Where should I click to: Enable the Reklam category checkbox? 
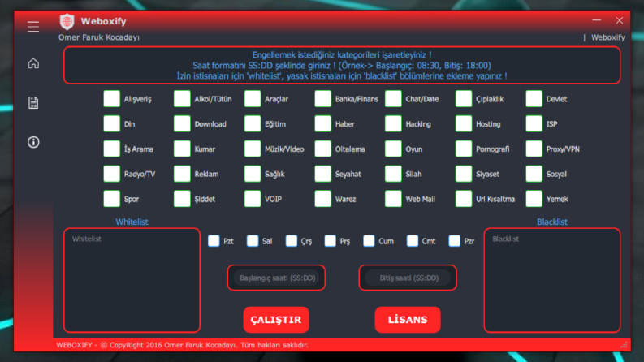point(182,174)
